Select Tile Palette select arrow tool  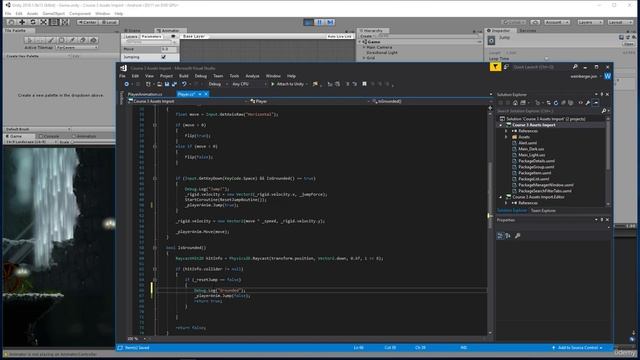[x=29, y=40]
